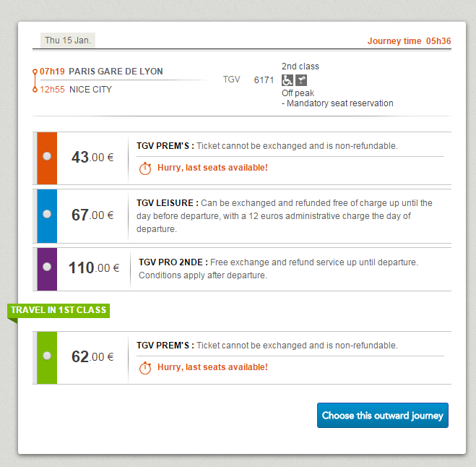Click the orange 2nd class 'Hurry, last seats' notice
Screen dimensions: 476x467
click(x=212, y=168)
